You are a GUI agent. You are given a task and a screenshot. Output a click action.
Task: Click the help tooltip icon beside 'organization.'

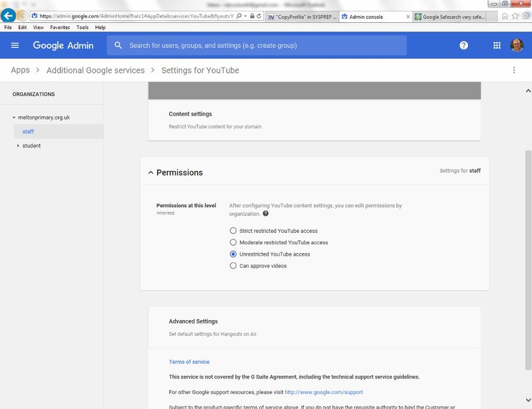point(266,214)
